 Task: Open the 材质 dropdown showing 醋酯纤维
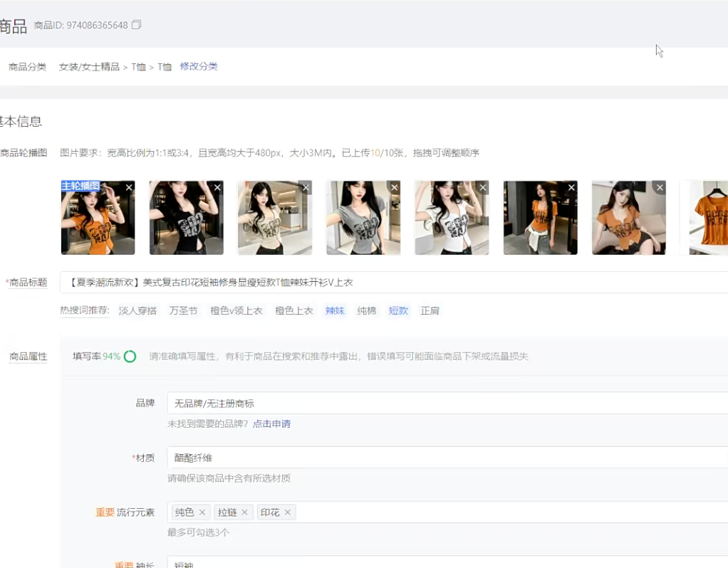(x=447, y=458)
